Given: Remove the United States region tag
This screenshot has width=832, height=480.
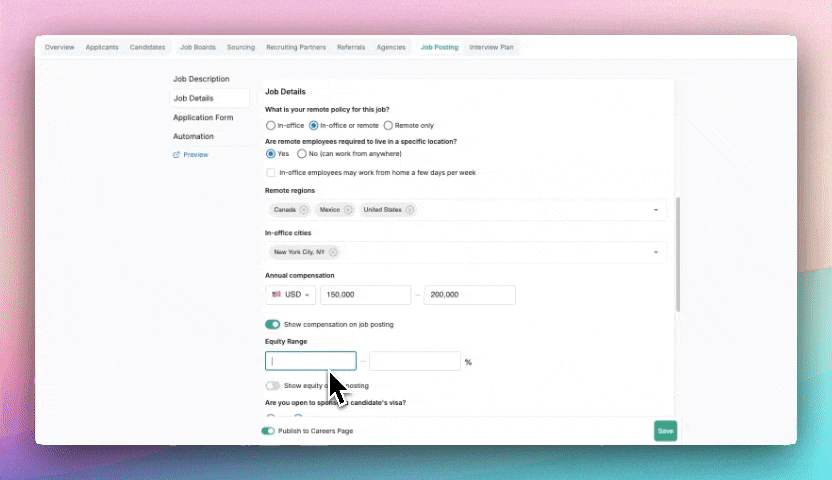Looking at the screenshot, I should click(x=410, y=210).
